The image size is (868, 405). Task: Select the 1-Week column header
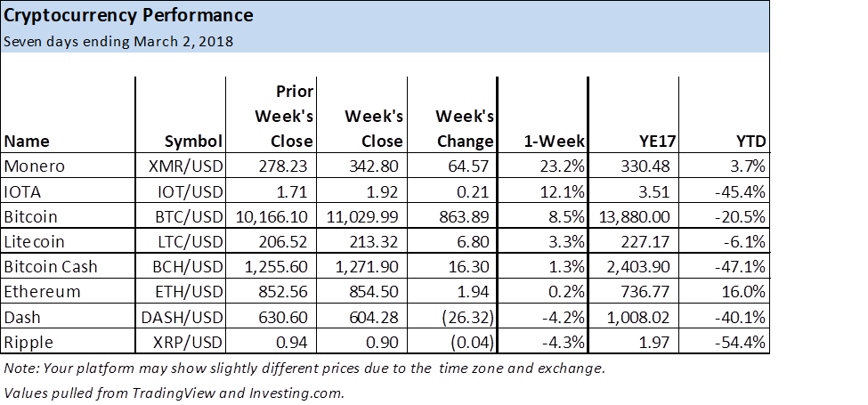coord(555,142)
